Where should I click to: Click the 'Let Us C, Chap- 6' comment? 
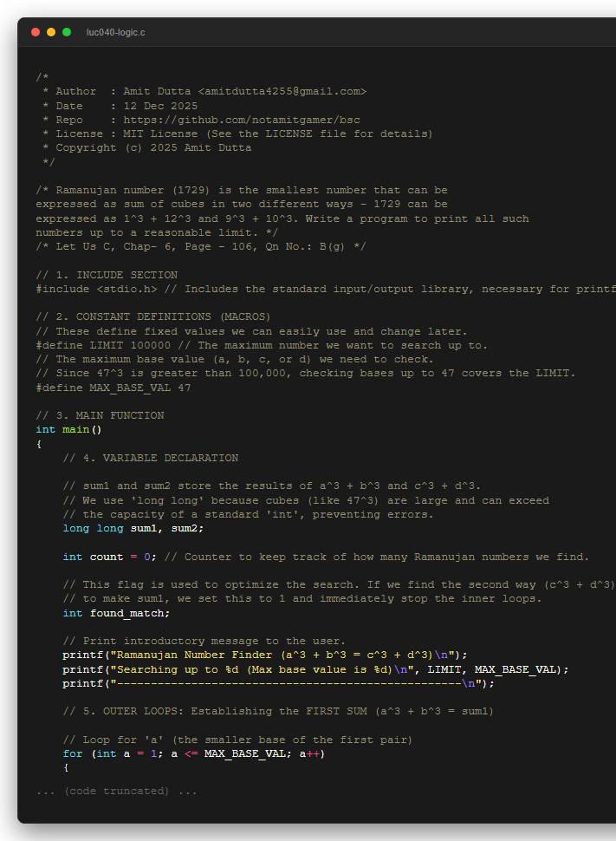pos(200,247)
